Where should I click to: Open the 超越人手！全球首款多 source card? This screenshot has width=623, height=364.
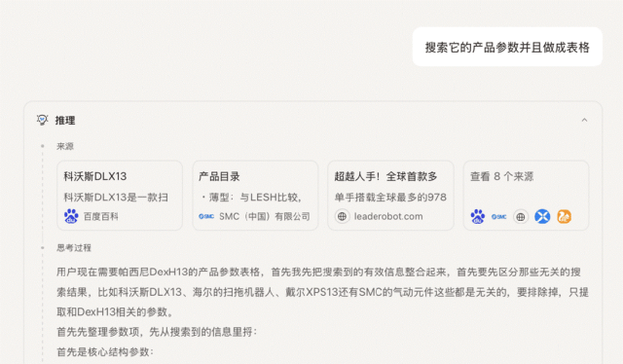click(x=390, y=196)
